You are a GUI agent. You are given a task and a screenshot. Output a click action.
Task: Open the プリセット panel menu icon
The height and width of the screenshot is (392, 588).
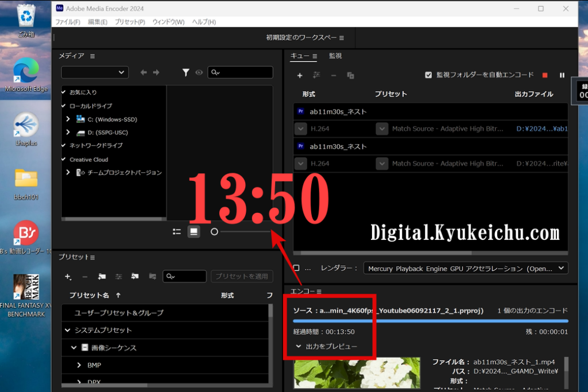(x=92, y=258)
